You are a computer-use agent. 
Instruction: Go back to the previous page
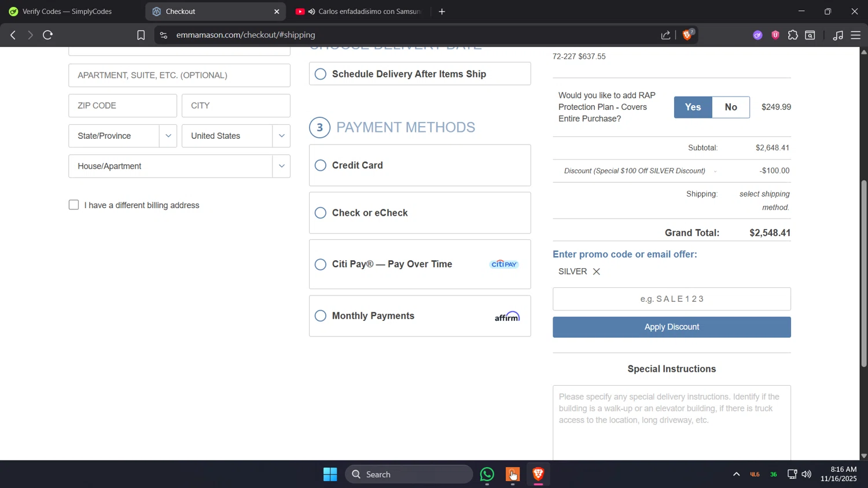(13, 35)
